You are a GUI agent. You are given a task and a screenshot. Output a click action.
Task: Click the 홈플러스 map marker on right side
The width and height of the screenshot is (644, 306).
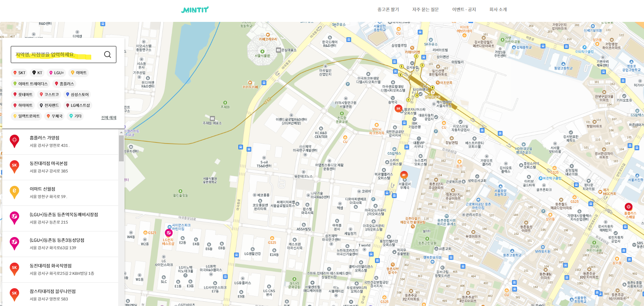[x=628, y=207]
